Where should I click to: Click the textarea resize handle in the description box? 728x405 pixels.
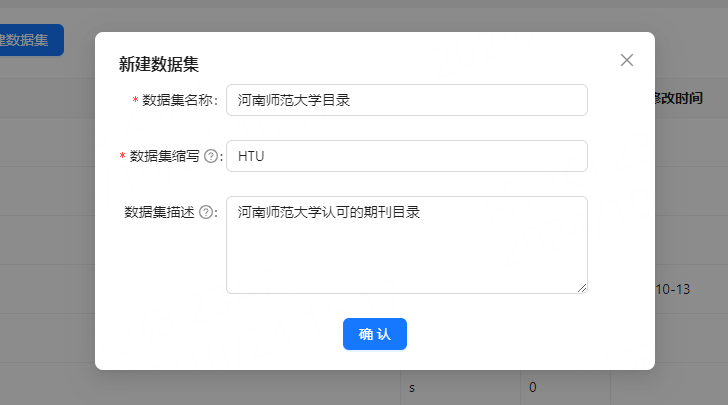(582, 288)
